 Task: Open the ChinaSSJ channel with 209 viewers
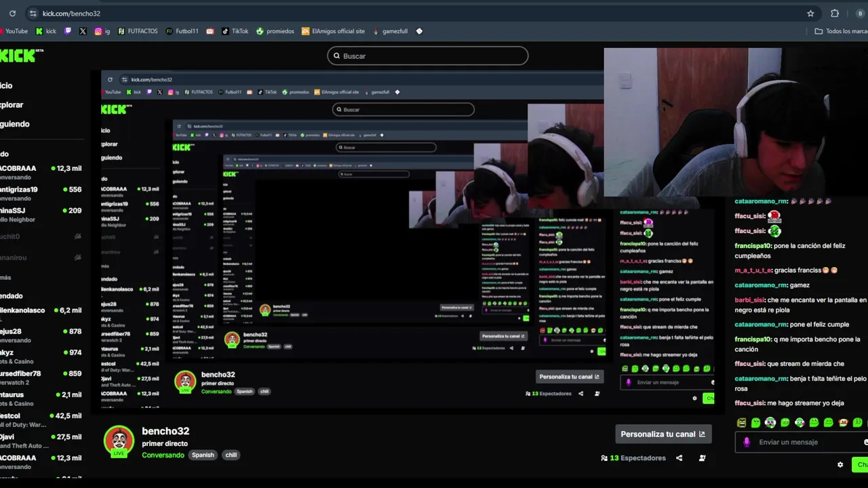coord(41,214)
